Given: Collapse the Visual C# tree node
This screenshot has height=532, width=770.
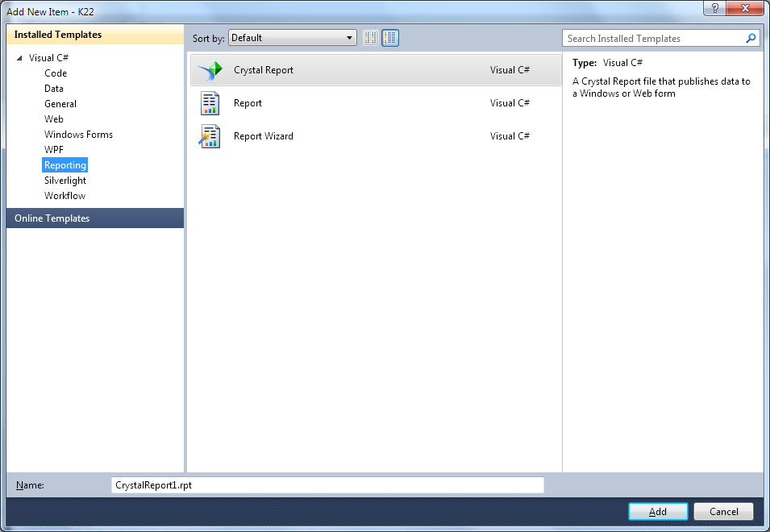Looking at the screenshot, I should click(x=19, y=58).
